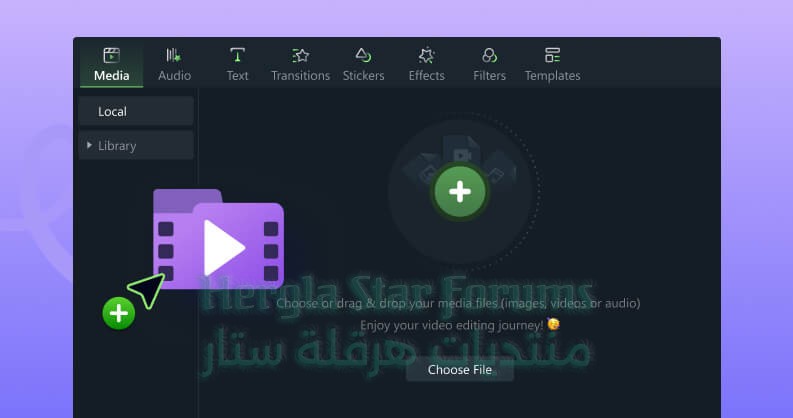Viewport: 793px width, 418px height.
Task: Expand the Library arrow
Action: click(x=90, y=146)
